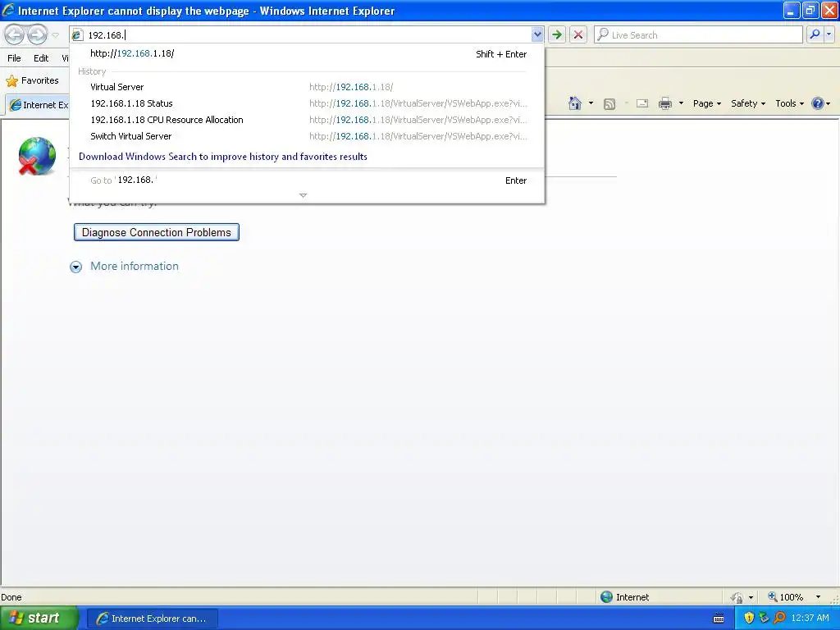Click the Print icon
The image size is (840, 630).
click(664, 103)
